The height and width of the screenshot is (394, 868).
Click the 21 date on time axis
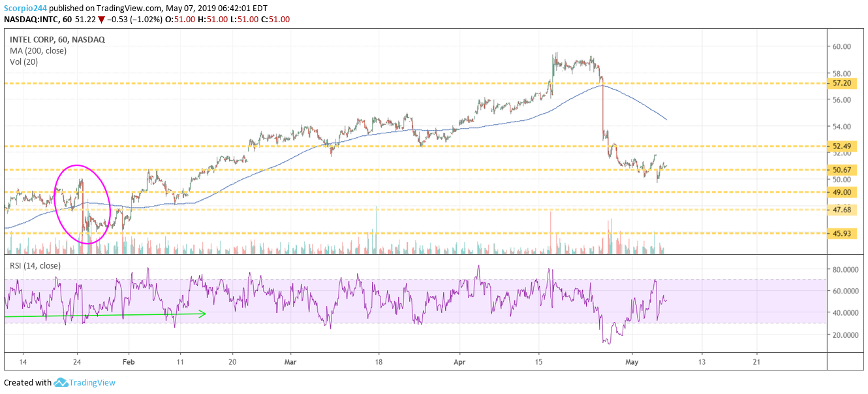pyautogui.click(x=756, y=361)
